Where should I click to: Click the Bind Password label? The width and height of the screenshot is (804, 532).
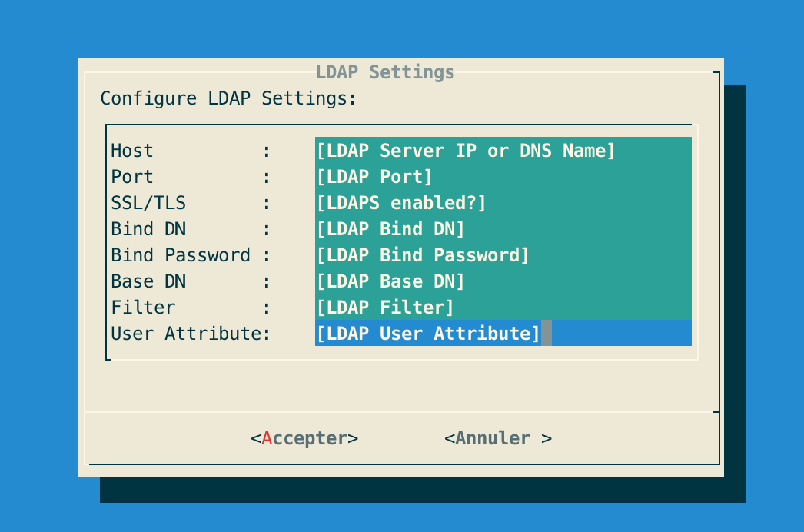click(x=181, y=255)
